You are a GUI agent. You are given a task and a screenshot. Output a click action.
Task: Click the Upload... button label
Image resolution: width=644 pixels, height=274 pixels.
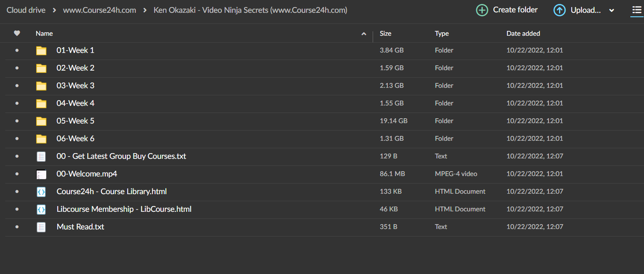coord(586,10)
